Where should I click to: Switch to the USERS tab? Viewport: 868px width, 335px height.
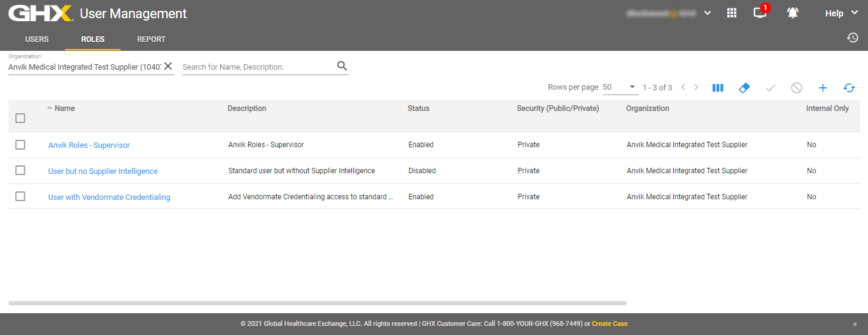point(37,39)
